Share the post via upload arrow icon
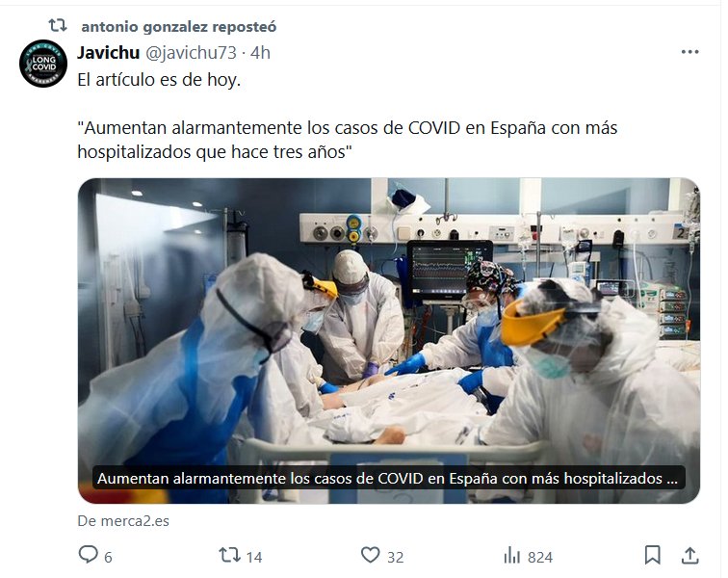The height and width of the screenshot is (578, 728). pyautogui.click(x=689, y=555)
